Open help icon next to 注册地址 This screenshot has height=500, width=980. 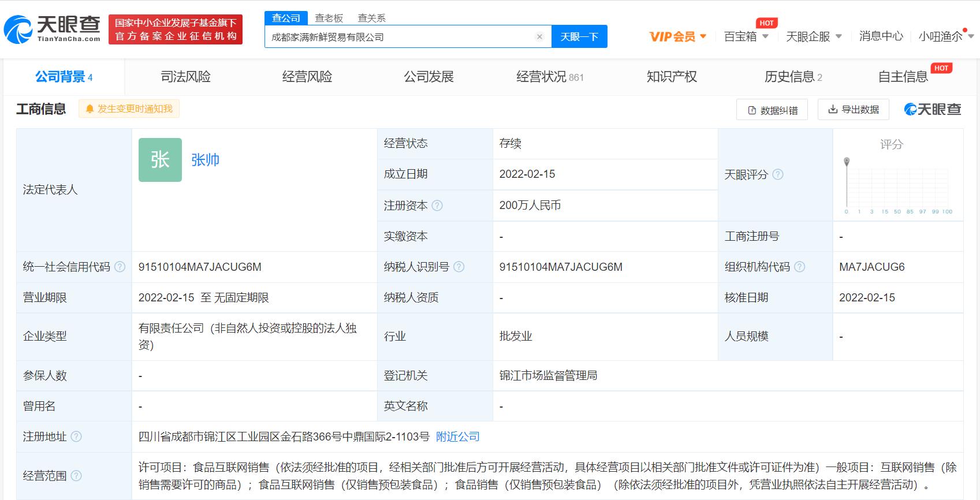coord(76,436)
